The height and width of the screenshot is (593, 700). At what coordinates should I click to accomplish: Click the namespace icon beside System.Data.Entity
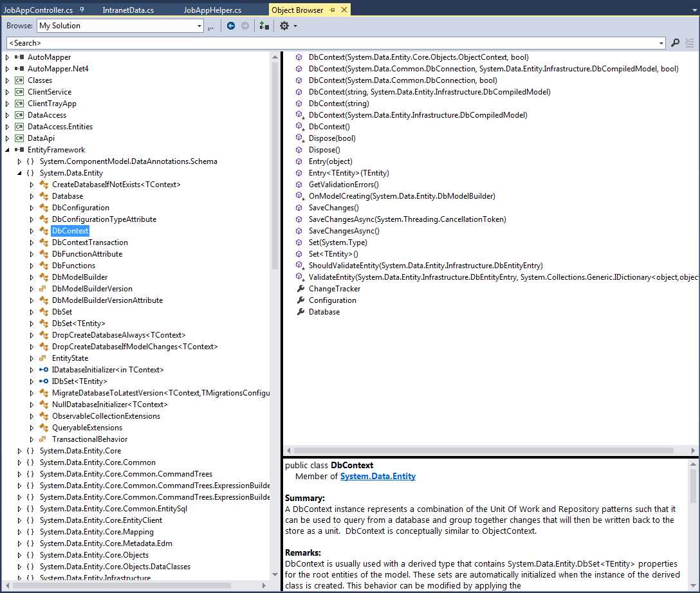[x=31, y=173]
